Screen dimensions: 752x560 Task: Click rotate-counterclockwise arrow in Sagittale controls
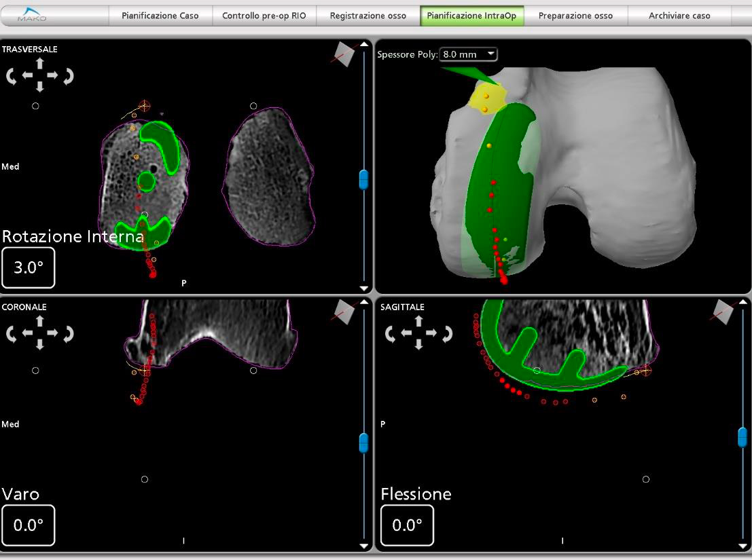click(391, 333)
